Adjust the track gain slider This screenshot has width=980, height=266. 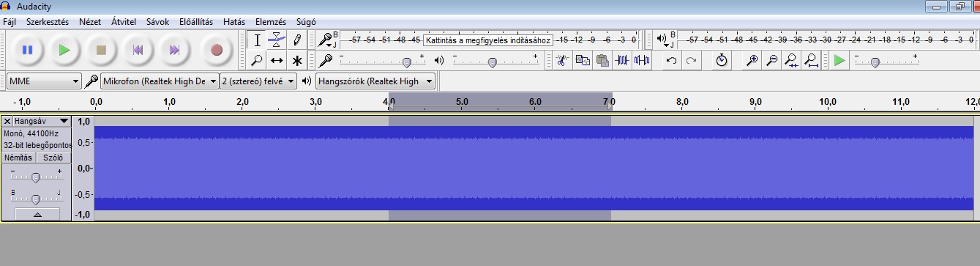pos(36,177)
